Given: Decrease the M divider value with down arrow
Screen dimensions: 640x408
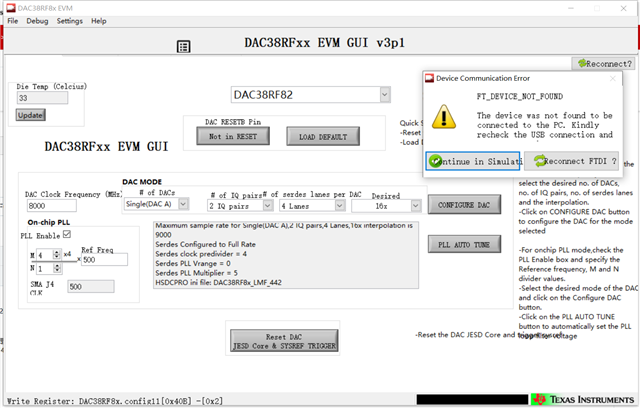Looking at the screenshot, I should tap(57, 257).
